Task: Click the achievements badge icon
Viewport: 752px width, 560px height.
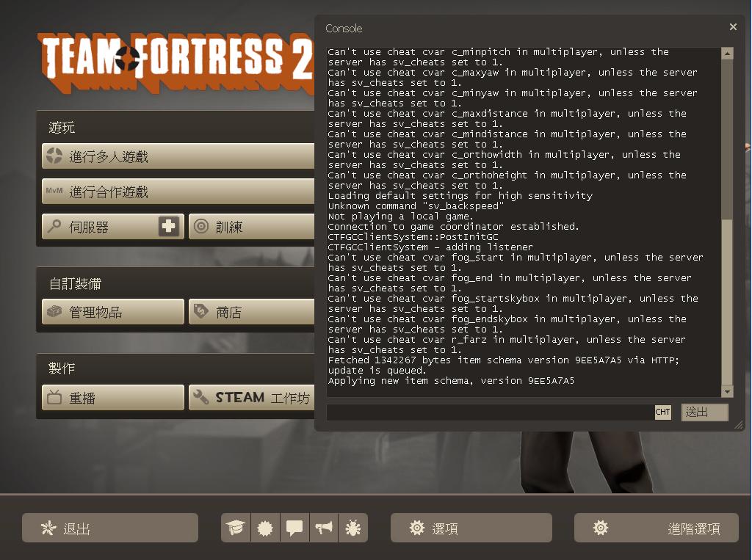Action: pos(265,528)
